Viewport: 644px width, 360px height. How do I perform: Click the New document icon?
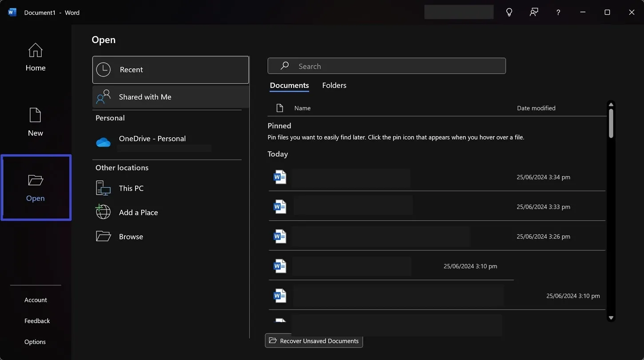[x=35, y=115]
